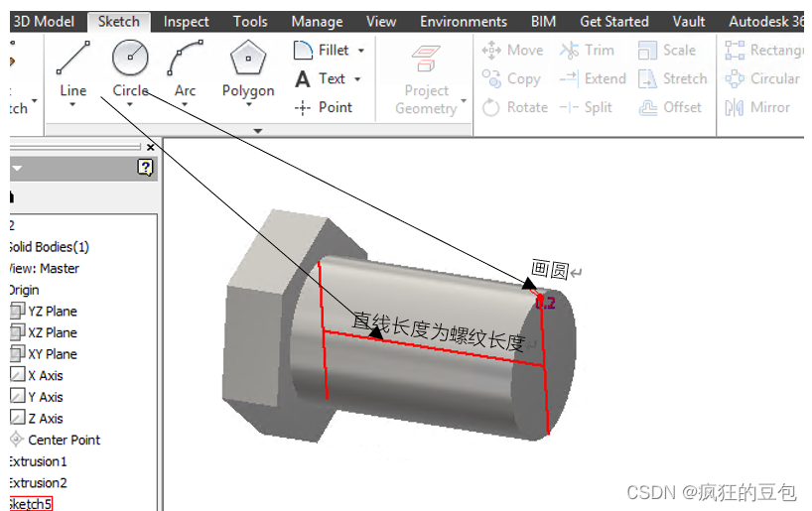Select Sketch5 in the model tree
This screenshot has width=812, height=511.
click(x=29, y=504)
